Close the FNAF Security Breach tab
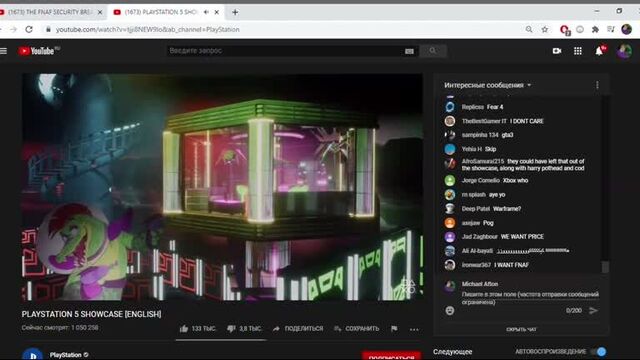 [100, 12]
